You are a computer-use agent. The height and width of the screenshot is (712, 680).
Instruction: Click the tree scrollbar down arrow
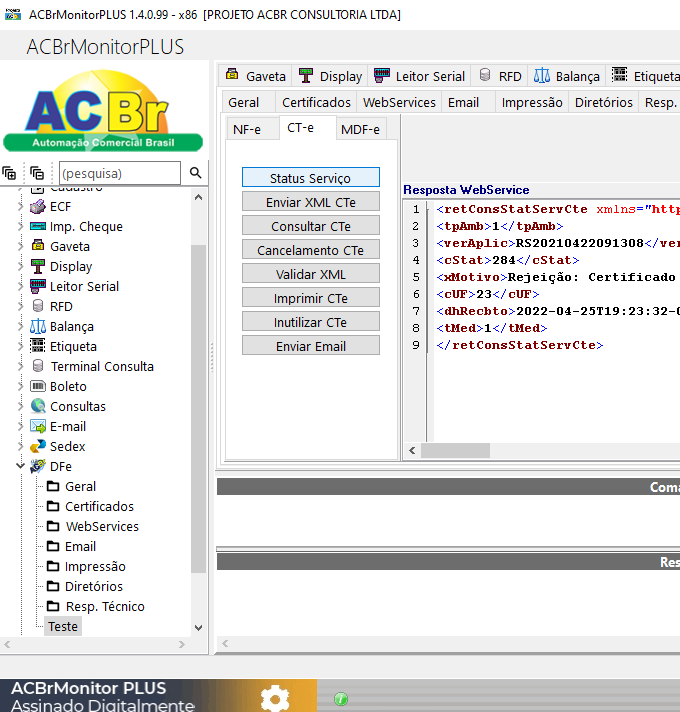tap(198, 628)
